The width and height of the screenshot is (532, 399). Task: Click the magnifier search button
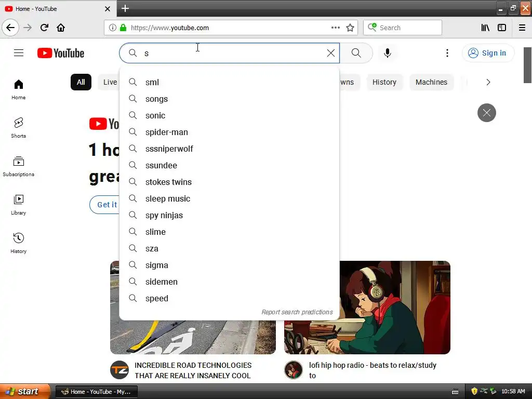356,53
